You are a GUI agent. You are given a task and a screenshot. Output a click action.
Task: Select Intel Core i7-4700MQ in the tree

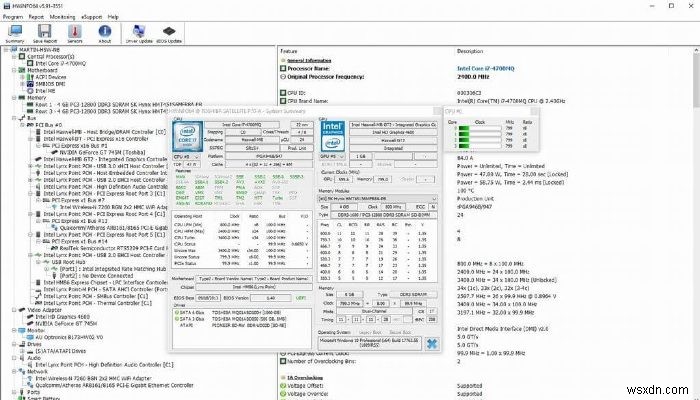(60, 63)
